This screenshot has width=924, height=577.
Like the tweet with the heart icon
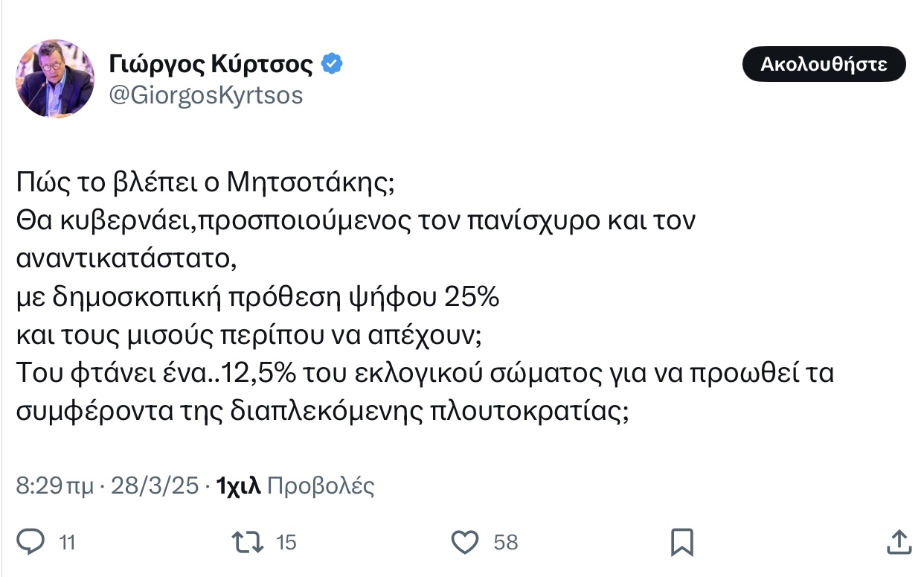[466, 542]
